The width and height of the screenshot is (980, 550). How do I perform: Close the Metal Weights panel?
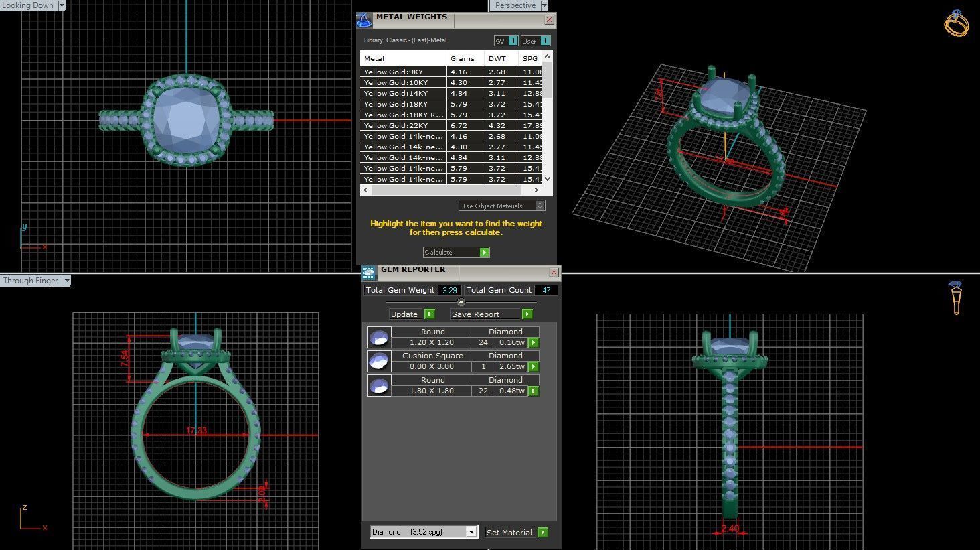point(549,20)
